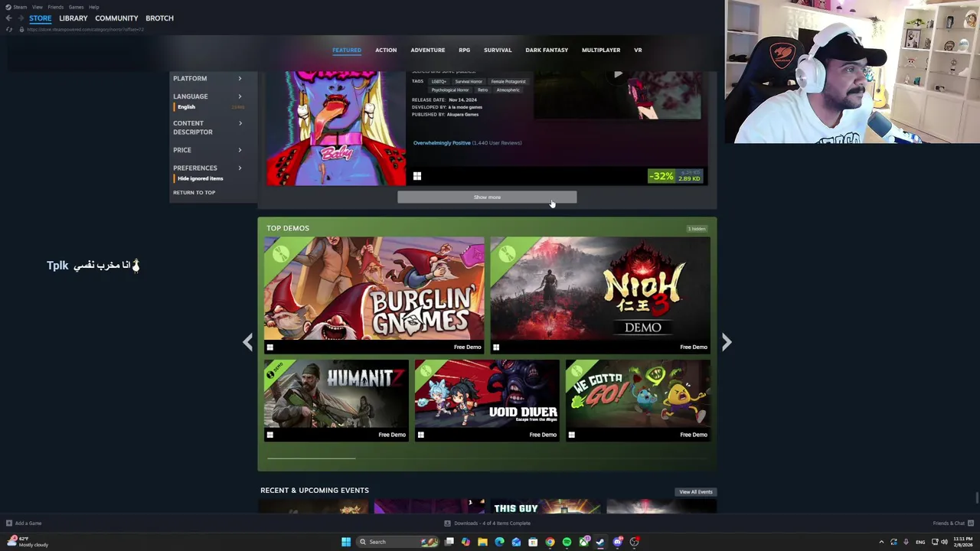Select the Survival category tab
980x551 pixels.
[498, 50]
